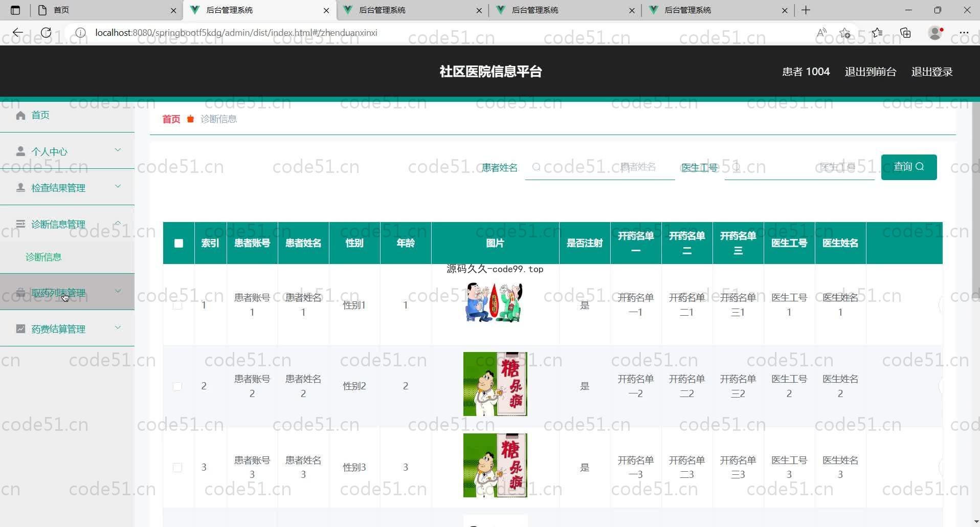Expand the 检查结果管理 menu chevron
The height and width of the screenshot is (527, 980).
[x=118, y=187]
